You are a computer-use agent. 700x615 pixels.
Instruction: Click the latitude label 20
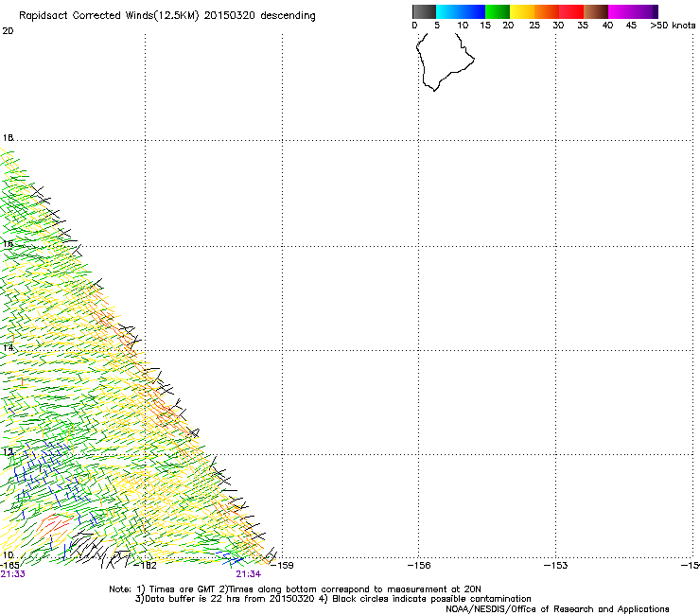(8, 31)
